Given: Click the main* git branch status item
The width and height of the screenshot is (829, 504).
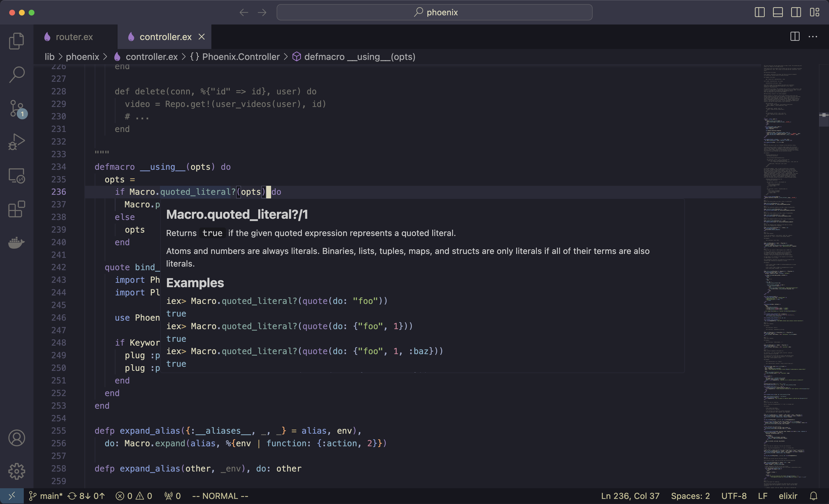Looking at the screenshot, I should click(x=46, y=496).
